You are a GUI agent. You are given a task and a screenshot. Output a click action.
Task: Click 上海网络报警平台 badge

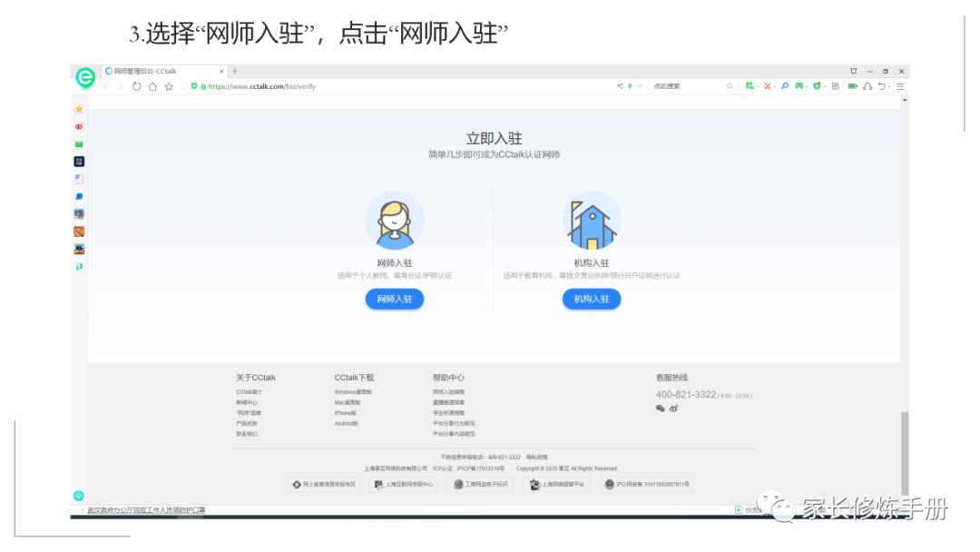557,485
